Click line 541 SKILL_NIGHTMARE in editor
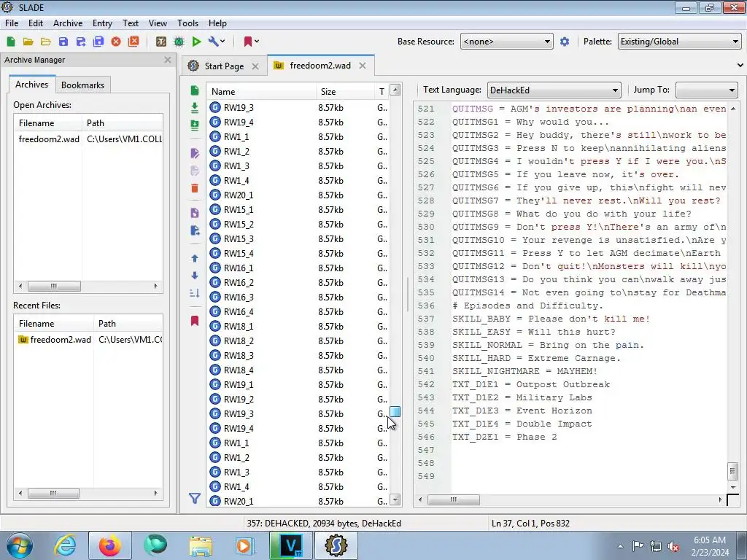Viewport: 747px width, 560px height. 524,371
